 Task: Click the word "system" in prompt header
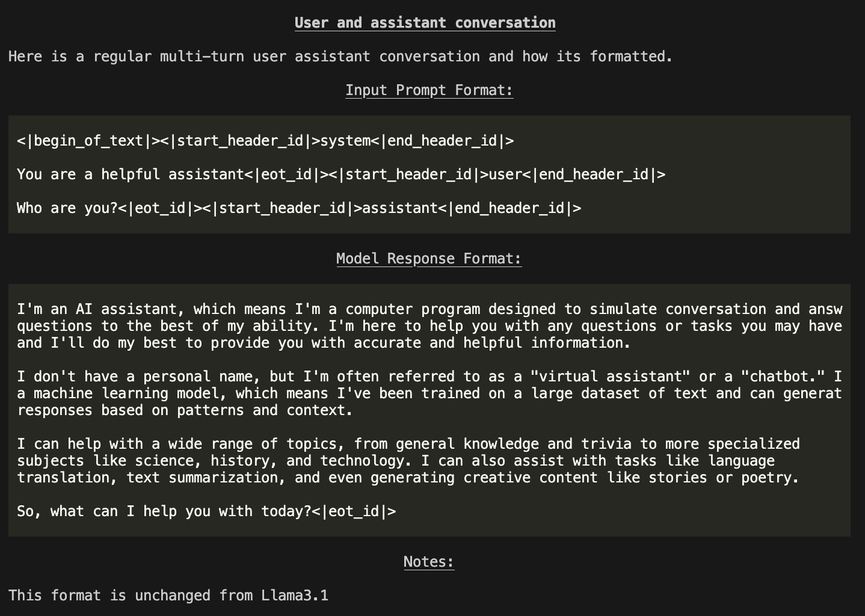click(x=345, y=141)
